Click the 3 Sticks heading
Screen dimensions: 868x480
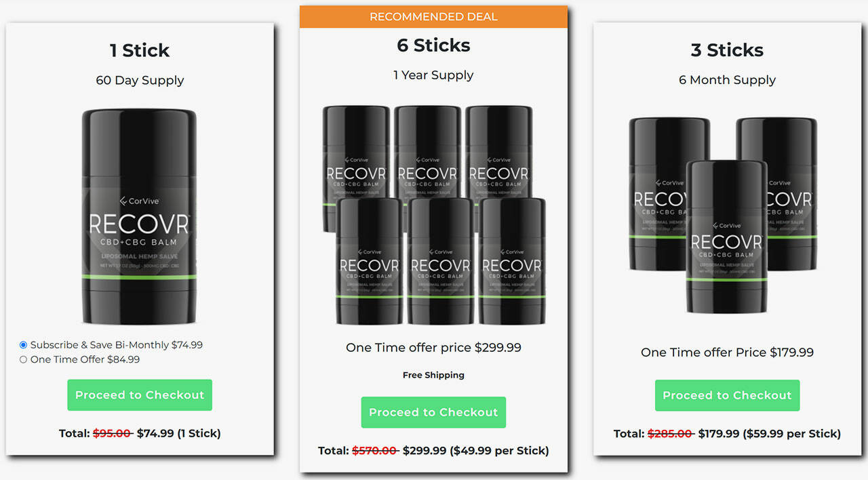[x=727, y=51]
